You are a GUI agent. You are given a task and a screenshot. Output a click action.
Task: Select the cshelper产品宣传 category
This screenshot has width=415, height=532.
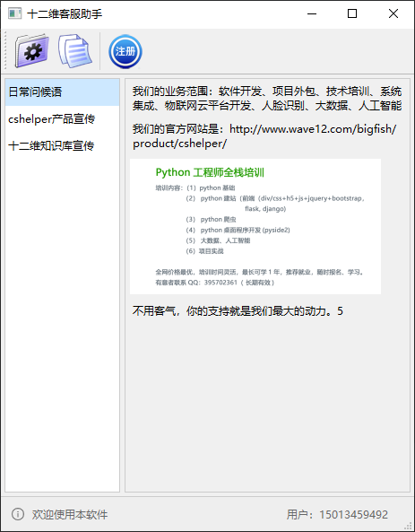[x=63, y=119]
